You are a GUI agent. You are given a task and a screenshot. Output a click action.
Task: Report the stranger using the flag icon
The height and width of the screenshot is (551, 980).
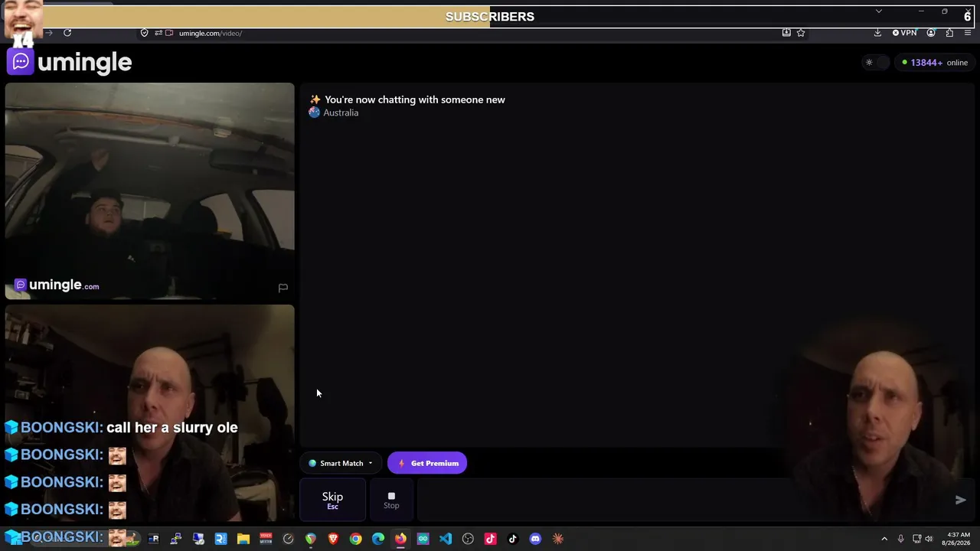click(x=283, y=288)
